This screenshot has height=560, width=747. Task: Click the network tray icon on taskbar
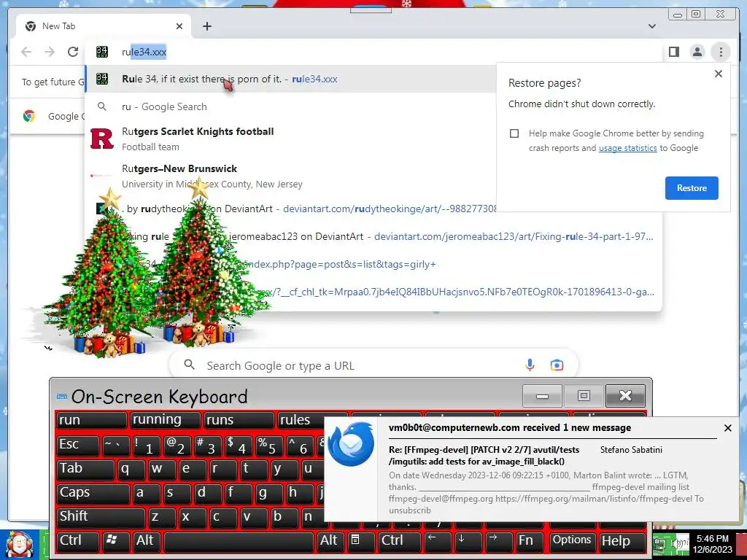tap(660, 542)
